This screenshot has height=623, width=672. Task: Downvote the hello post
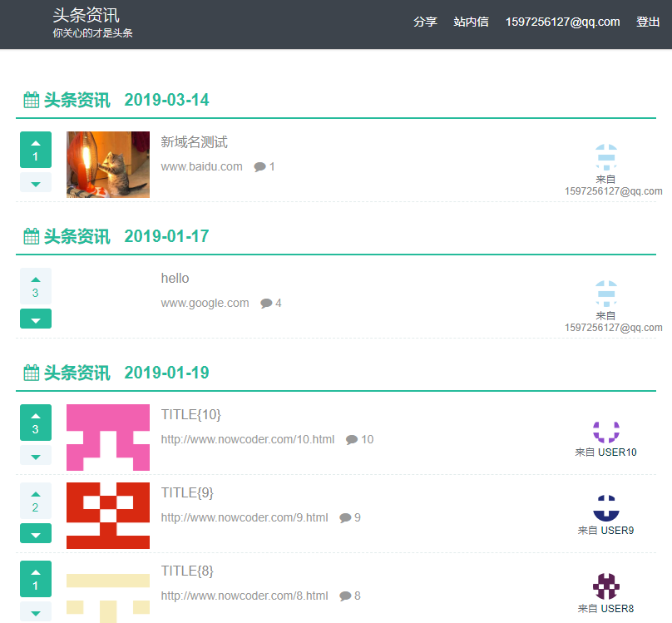(x=35, y=319)
